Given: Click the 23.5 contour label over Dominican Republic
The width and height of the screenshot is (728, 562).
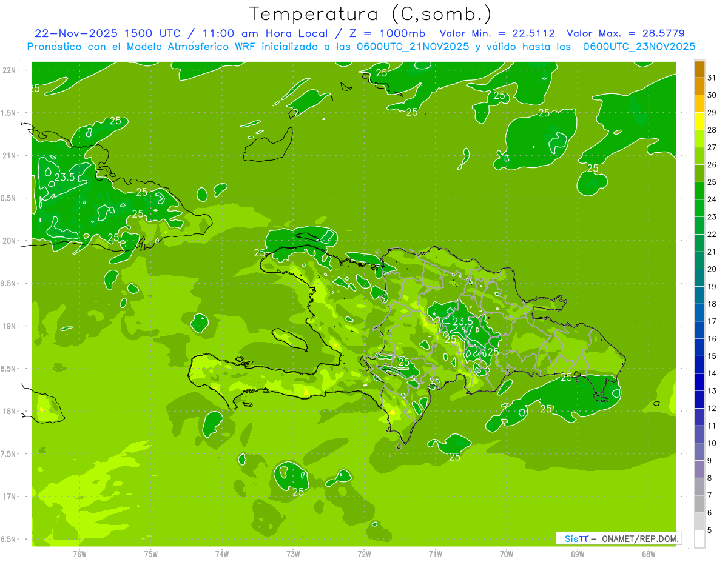Looking at the screenshot, I should click(463, 321).
